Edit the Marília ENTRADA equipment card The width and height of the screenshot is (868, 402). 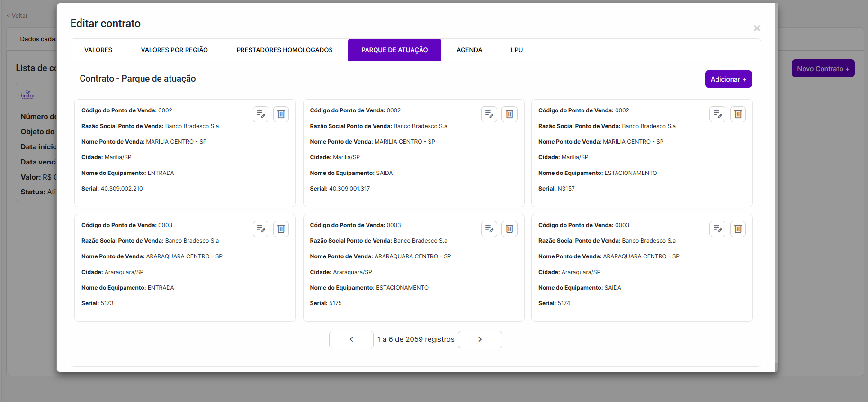260,114
